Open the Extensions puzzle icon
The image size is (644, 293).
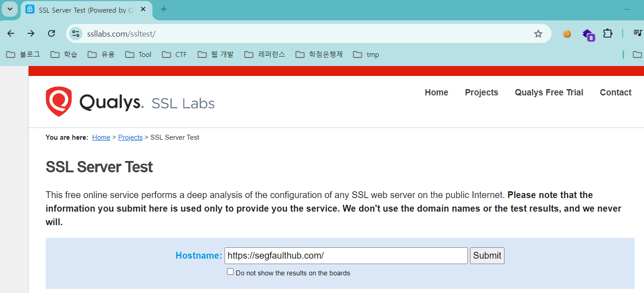point(608,33)
